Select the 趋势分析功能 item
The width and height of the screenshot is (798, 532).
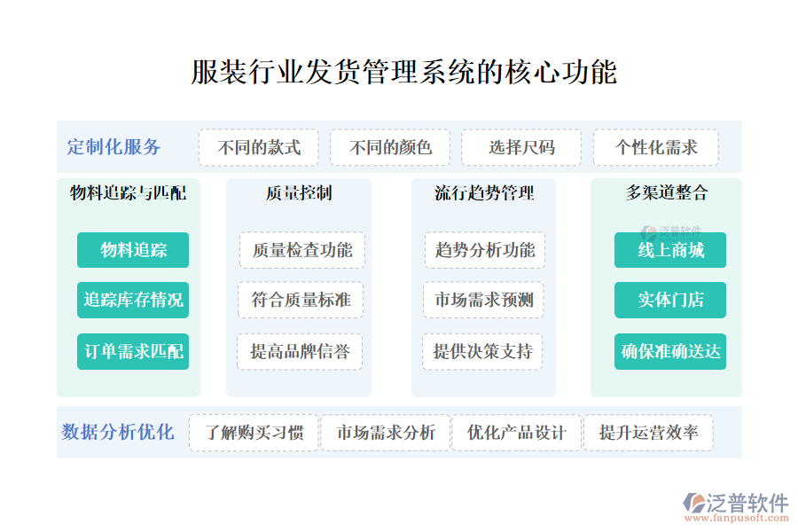[485, 250]
